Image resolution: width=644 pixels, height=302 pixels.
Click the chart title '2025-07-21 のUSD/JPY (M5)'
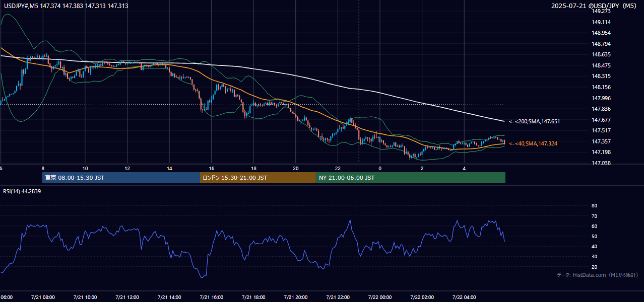tap(595, 6)
